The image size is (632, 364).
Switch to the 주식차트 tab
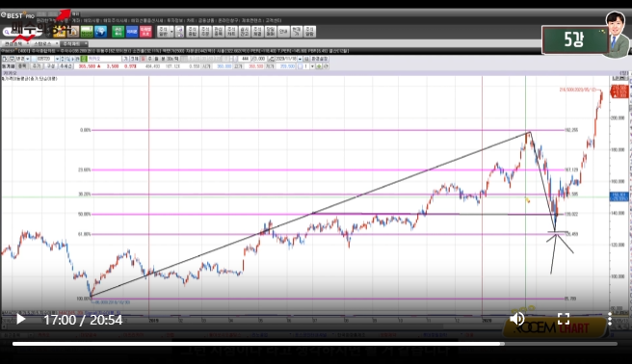(x=71, y=44)
